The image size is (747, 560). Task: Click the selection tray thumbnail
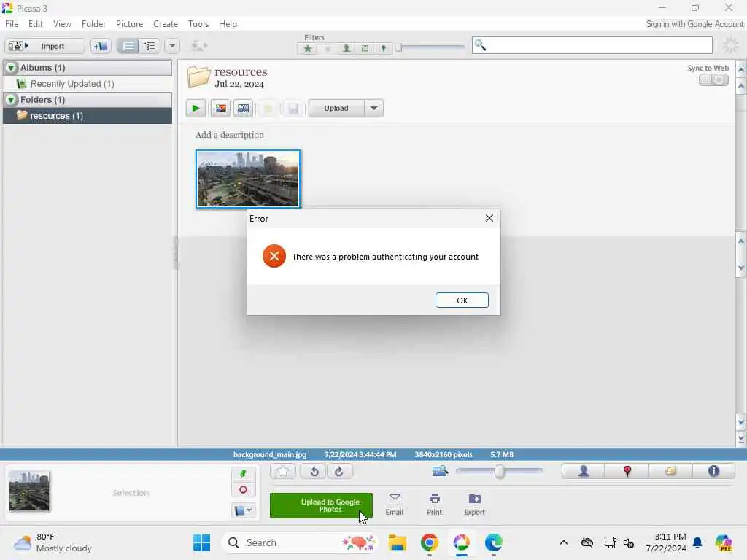pyautogui.click(x=29, y=491)
